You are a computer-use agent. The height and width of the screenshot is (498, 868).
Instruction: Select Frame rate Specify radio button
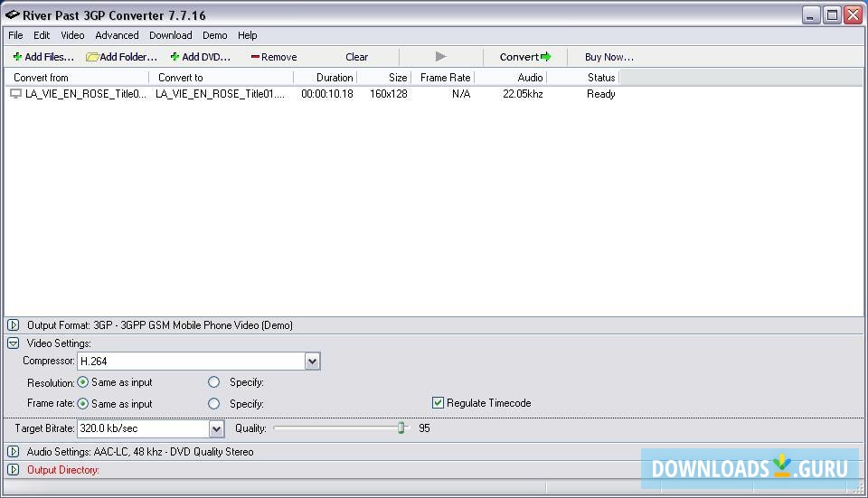tap(213, 404)
